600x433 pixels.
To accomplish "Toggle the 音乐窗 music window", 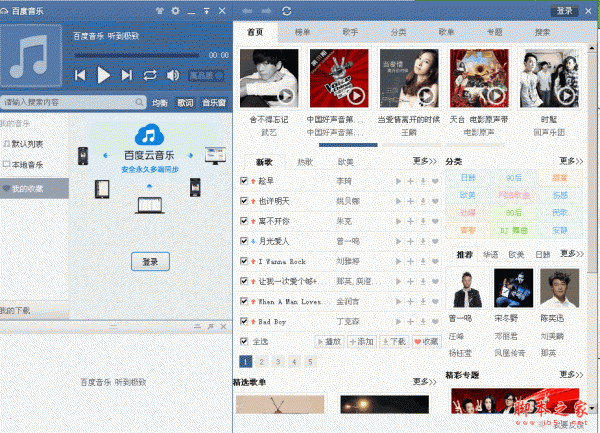I will point(214,103).
